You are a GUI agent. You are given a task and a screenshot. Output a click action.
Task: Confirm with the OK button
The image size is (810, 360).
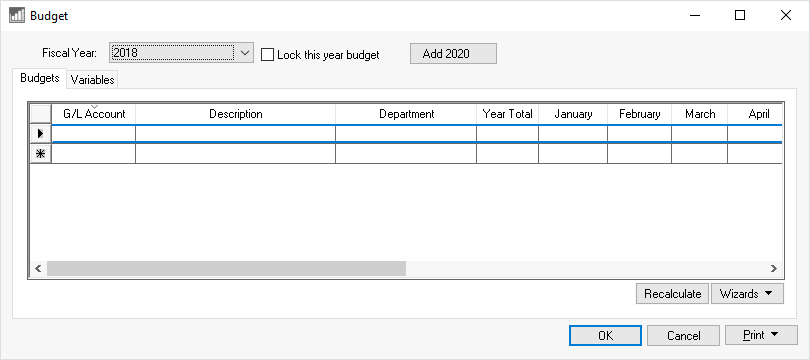click(605, 335)
